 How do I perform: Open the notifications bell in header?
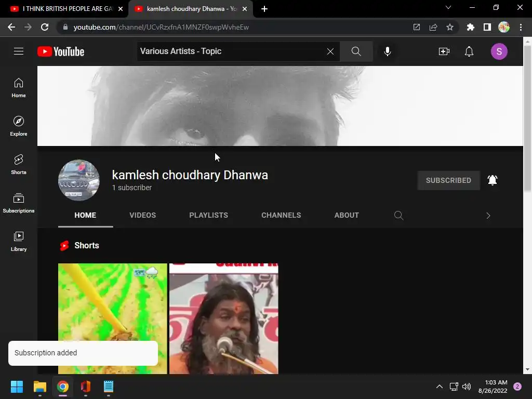(469, 51)
